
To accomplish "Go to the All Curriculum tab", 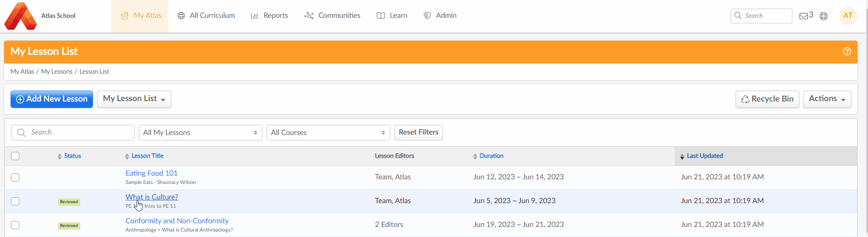I will pos(206,16).
